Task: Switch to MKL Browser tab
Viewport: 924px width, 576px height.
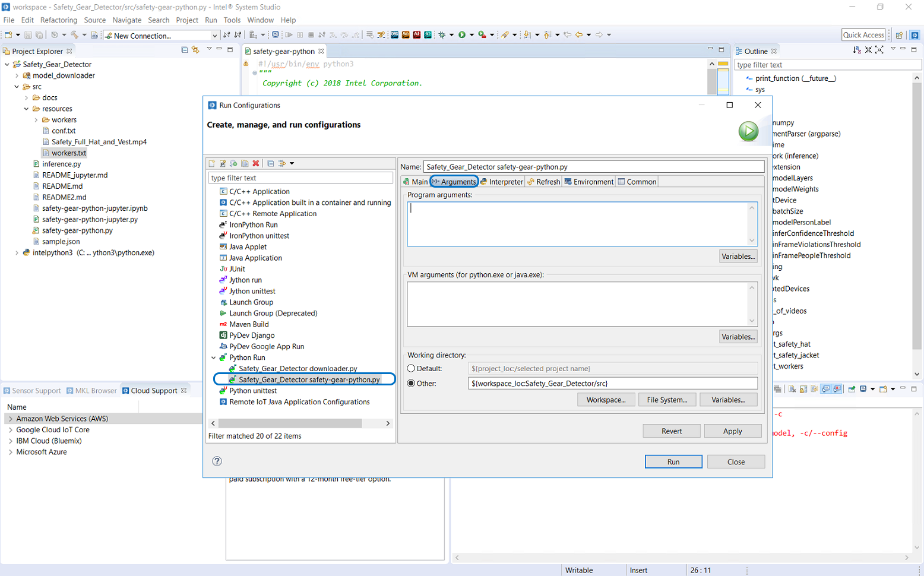Action: [x=91, y=391]
